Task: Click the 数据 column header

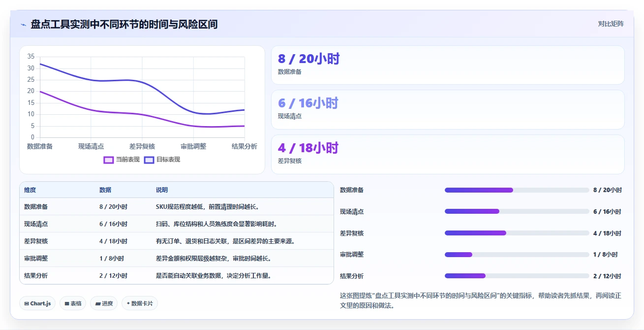Action: click(105, 190)
